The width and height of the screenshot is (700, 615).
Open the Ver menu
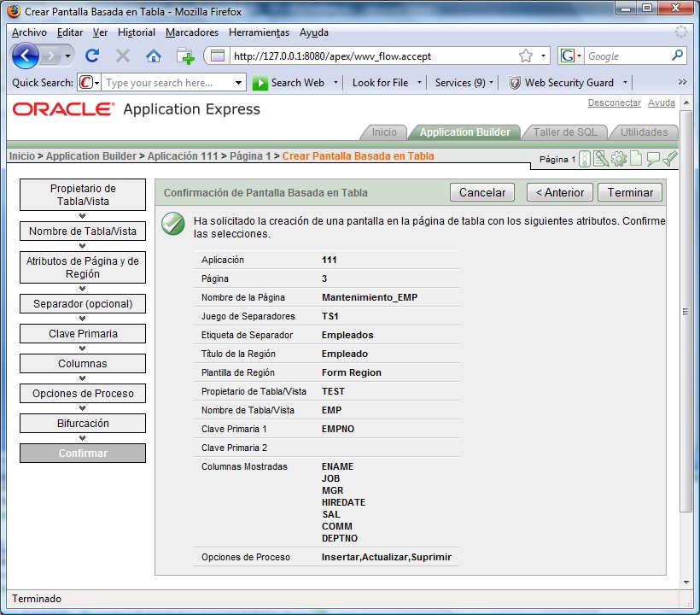[x=101, y=32]
